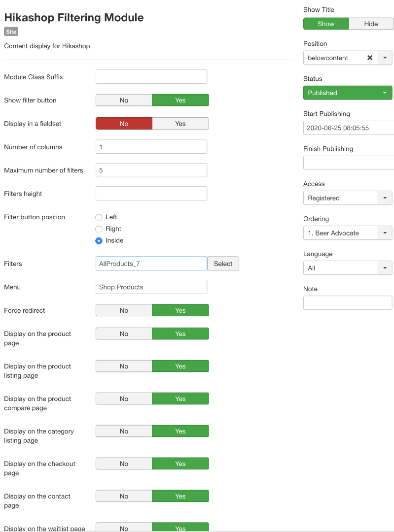Click the Note text field
The height and width of the screenshot is (532, 394).
point(348,303)
